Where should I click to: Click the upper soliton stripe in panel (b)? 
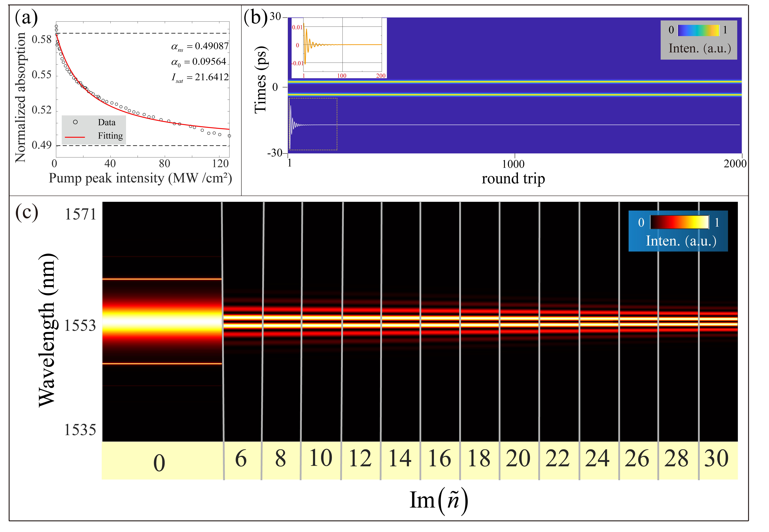515,82
